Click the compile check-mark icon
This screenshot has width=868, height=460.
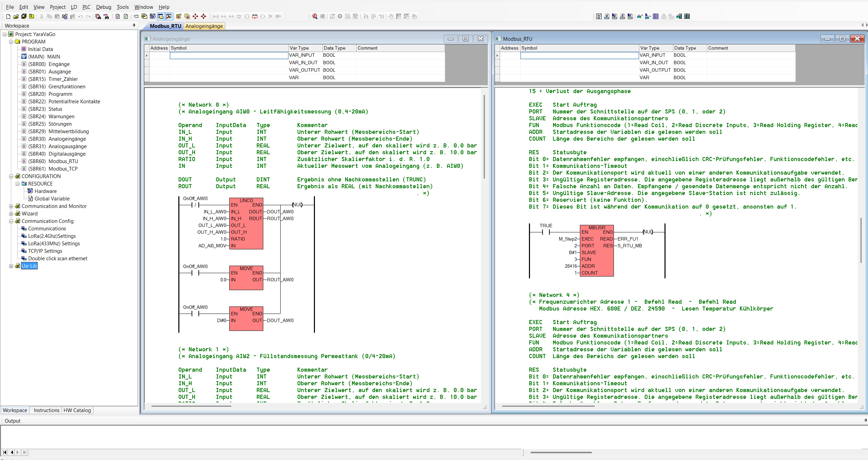click(x=599, y=16)
